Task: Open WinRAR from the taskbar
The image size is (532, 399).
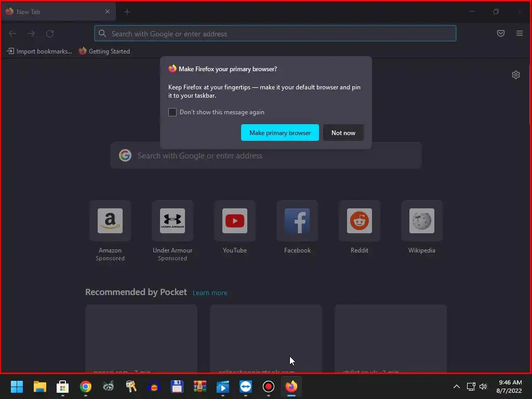Action: pos(200,387)
